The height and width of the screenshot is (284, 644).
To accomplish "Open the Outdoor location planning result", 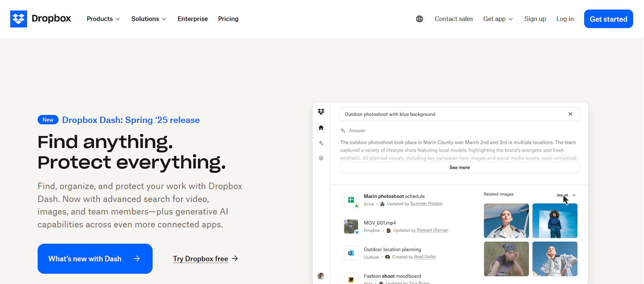I will (x=392, y=249).
